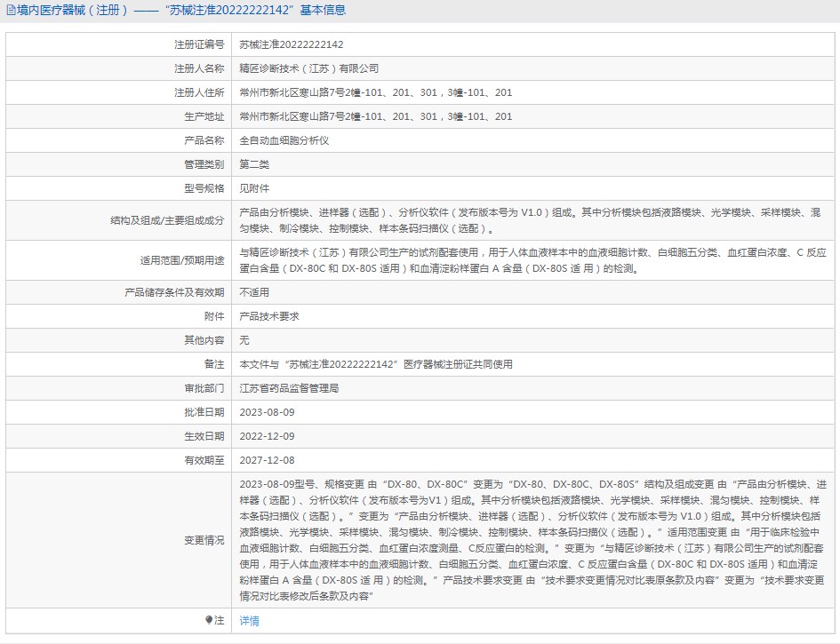Screen dimensions: 840x644
Task: Select the 注册人名称 row label
Action: click(x=199, y=68)
